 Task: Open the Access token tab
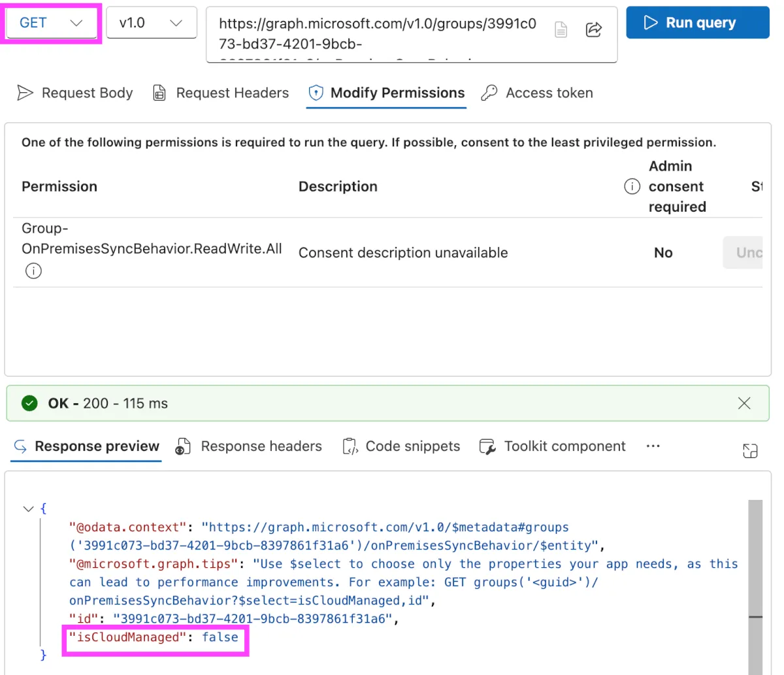[x=537, y=93]
